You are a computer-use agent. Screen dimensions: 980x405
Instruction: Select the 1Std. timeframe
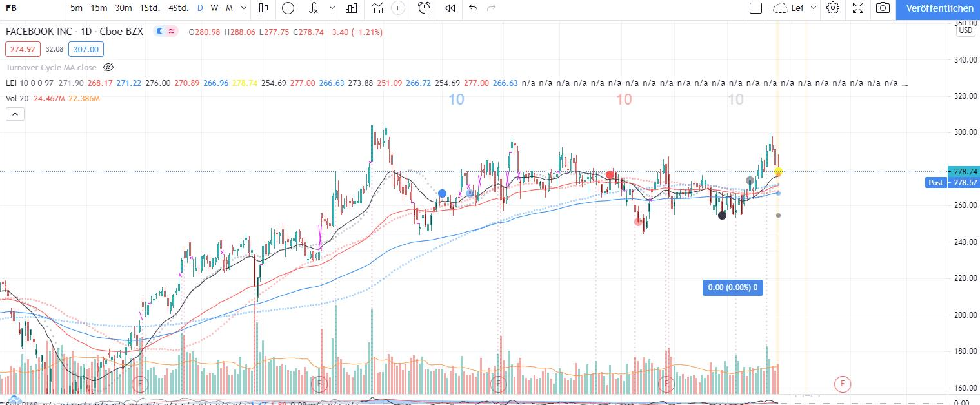click(x=150, y=8)
